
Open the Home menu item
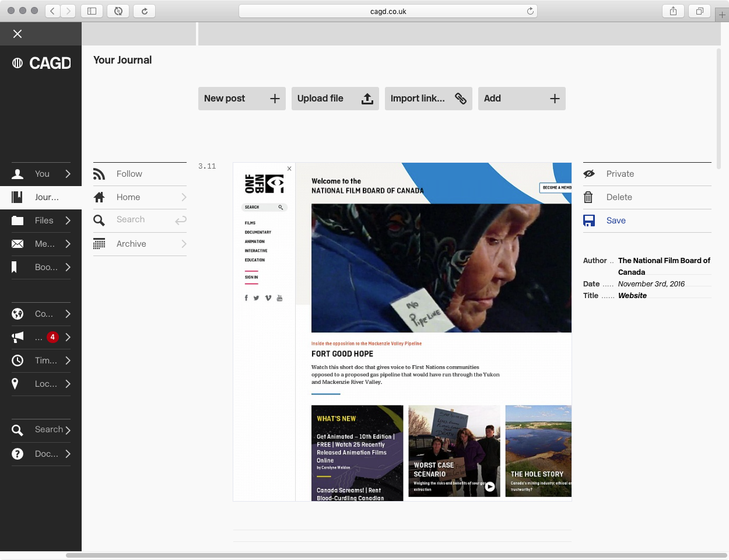coord(140,197)
